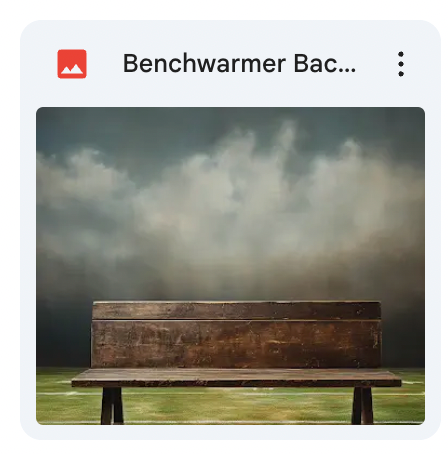
Task: Select the Benchwarmer file card
Action: (230, 230)
